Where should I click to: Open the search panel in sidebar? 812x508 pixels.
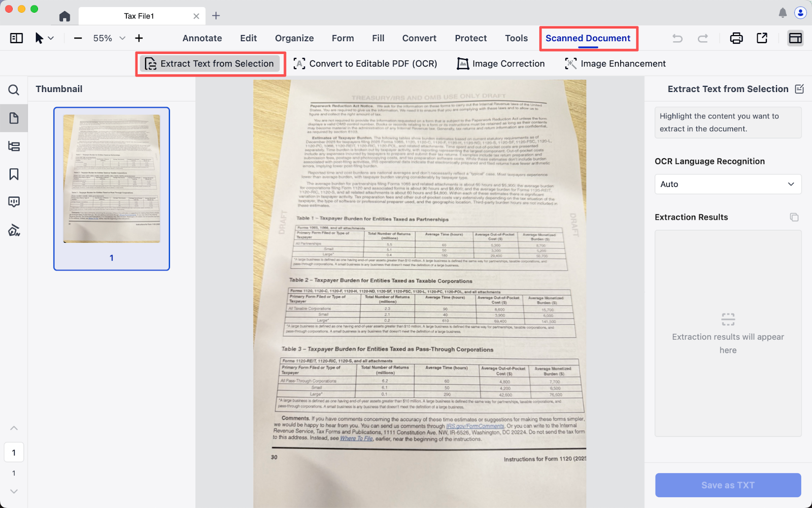pos(14,90)
